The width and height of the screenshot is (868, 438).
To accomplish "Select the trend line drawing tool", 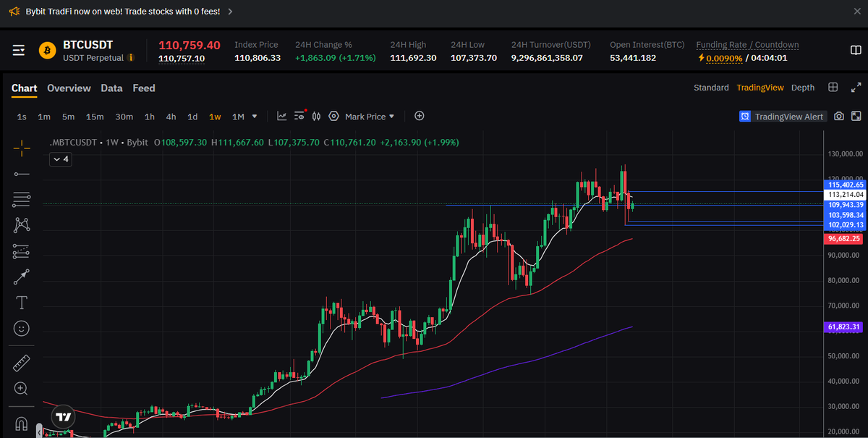I will [x=22, y=174].
